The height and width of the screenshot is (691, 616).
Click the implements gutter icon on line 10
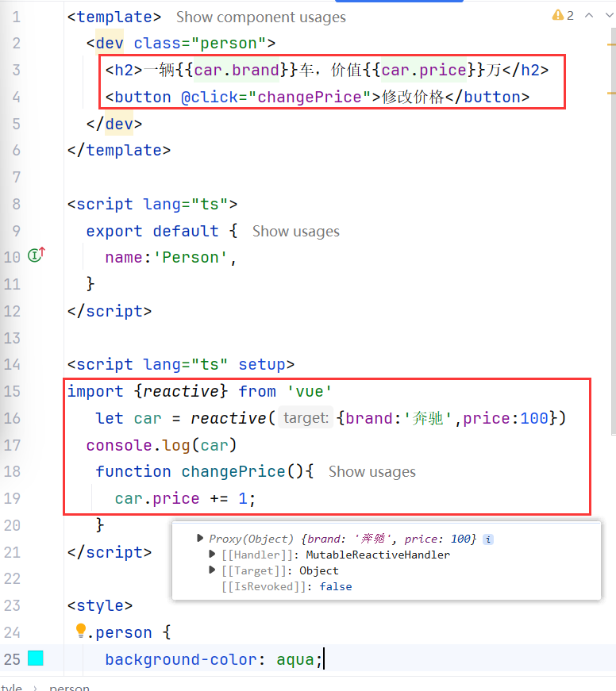[37, 255]
